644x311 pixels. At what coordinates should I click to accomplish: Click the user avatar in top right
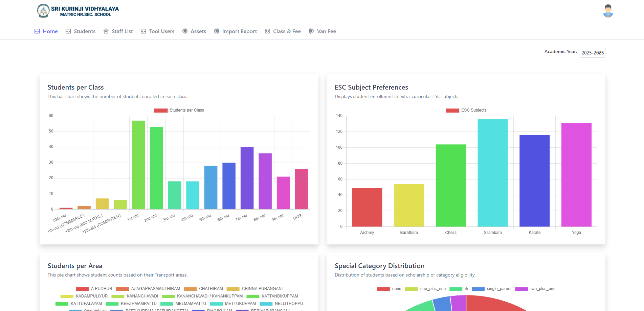point(608,11)
